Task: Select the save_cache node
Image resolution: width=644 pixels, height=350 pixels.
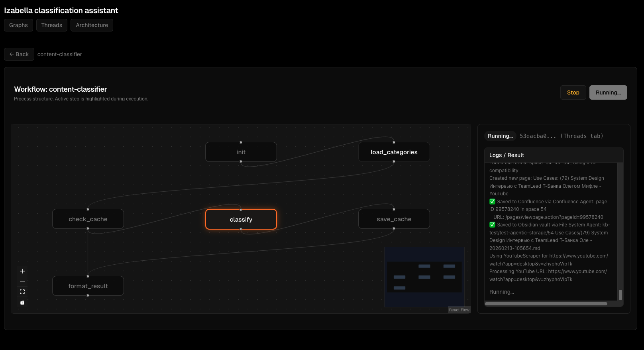Action: pyautogui.click(x=394, y=219)
